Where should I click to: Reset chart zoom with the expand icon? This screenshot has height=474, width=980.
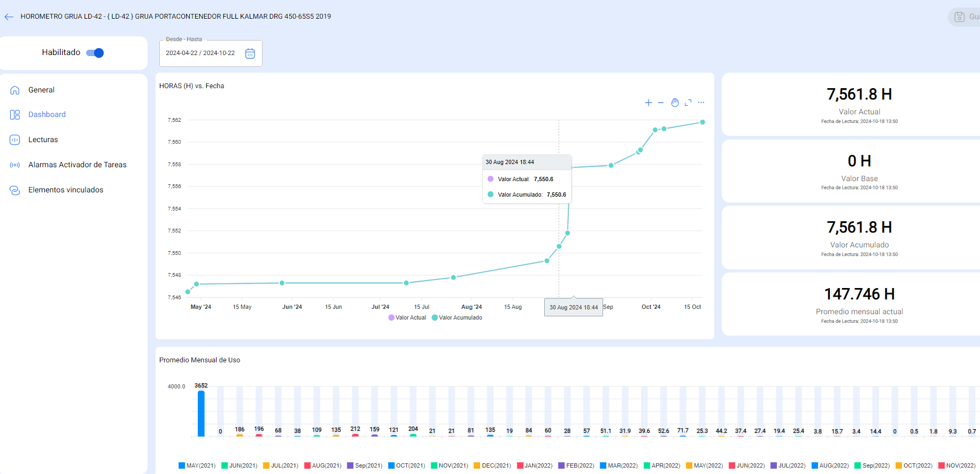[x=688, y=103]
